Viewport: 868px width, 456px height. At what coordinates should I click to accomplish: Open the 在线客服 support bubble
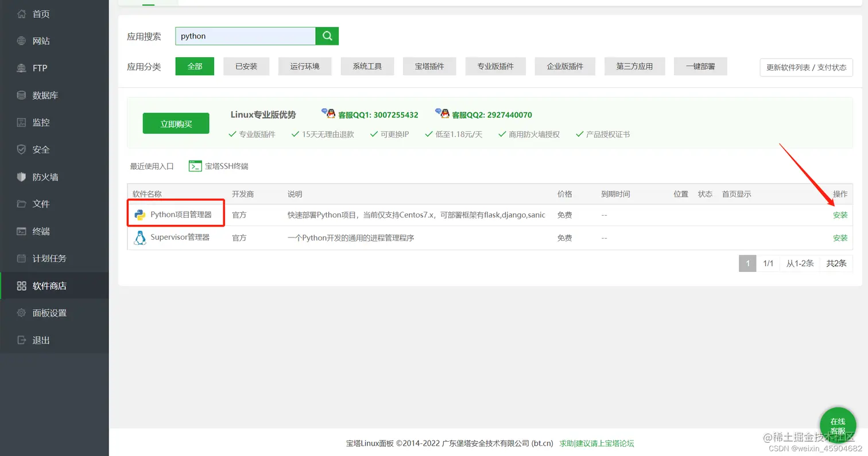pos(838,426)
